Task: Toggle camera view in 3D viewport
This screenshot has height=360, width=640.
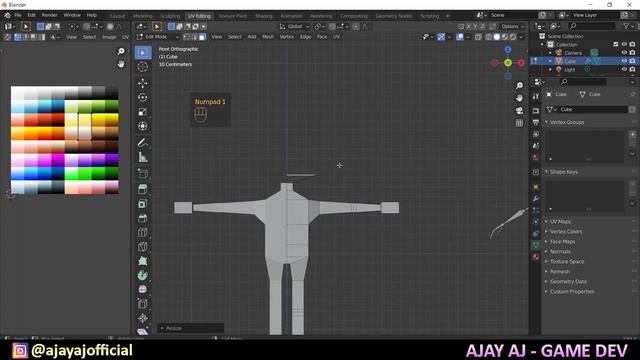Action: point(519,111)
